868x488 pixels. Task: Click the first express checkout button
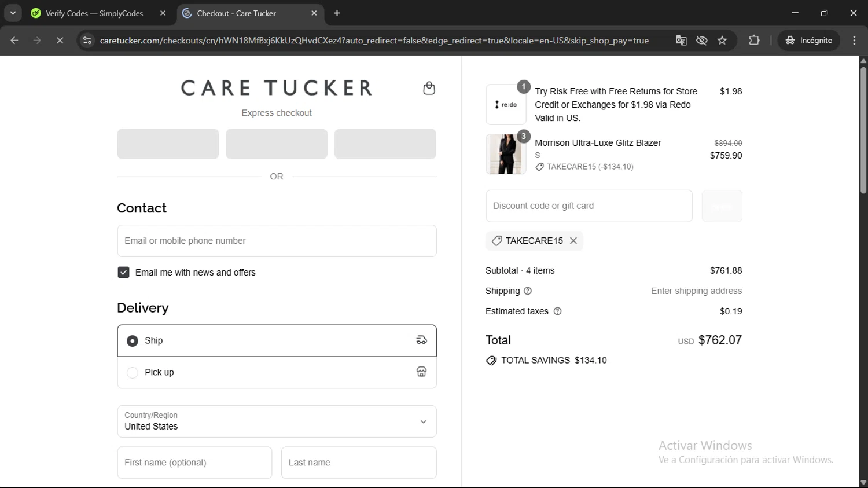(x=168, y=144)
